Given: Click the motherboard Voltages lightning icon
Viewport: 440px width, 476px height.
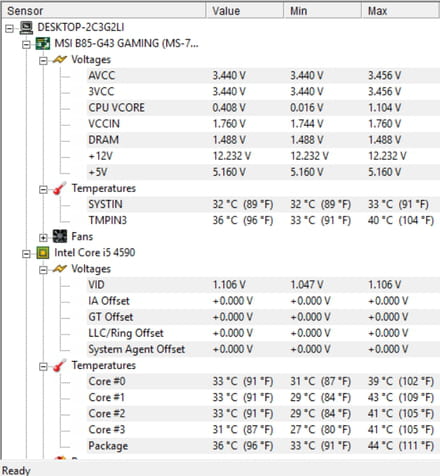Looking at the screenshot, I should (x=60, y=60).
